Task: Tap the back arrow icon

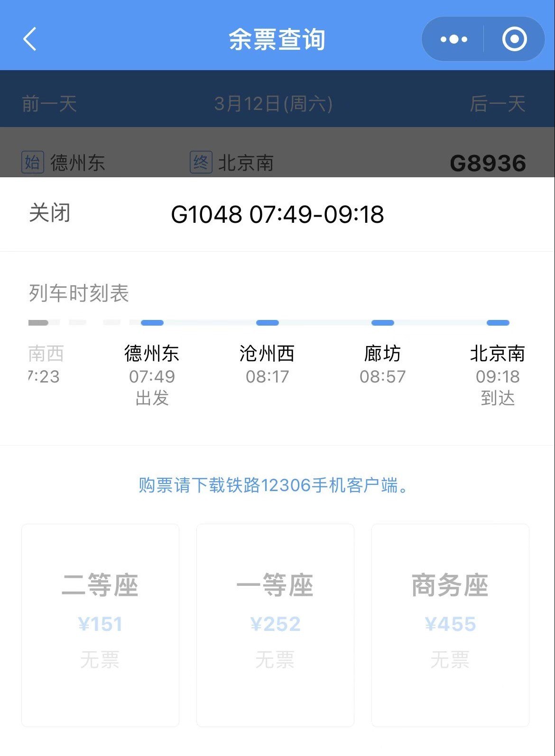Action: point(30,39)
